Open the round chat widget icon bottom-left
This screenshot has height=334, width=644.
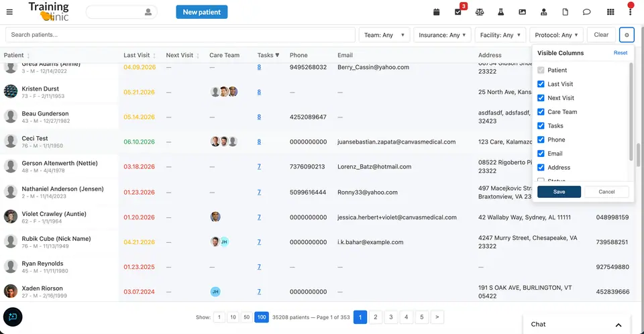coord(13,317)
